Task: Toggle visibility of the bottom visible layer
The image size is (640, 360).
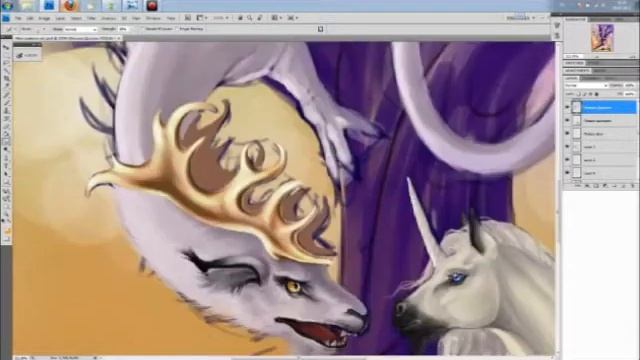Action: (x=567, y=173)
